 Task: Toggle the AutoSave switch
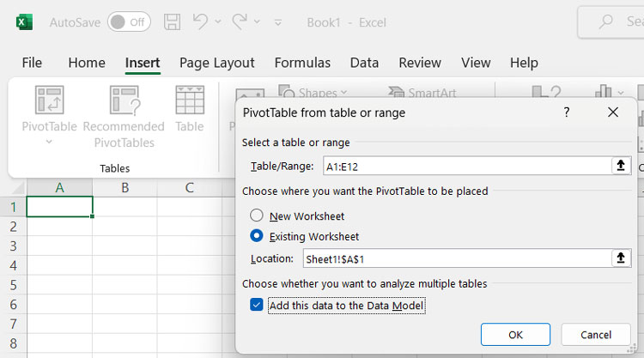[129, 22]
